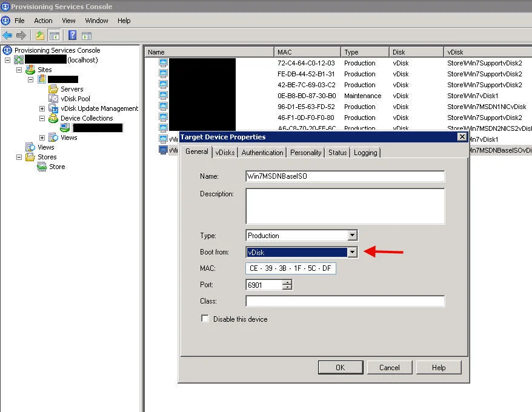Click device icon for Maintenance type row
532x412 pixels.
tap(163, 95)
